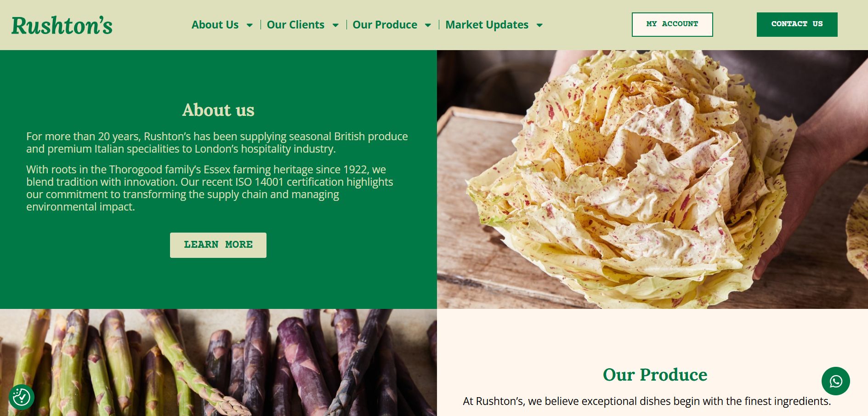Open the Market Updates menu item
868x416 pixels.
pos(487,25)
